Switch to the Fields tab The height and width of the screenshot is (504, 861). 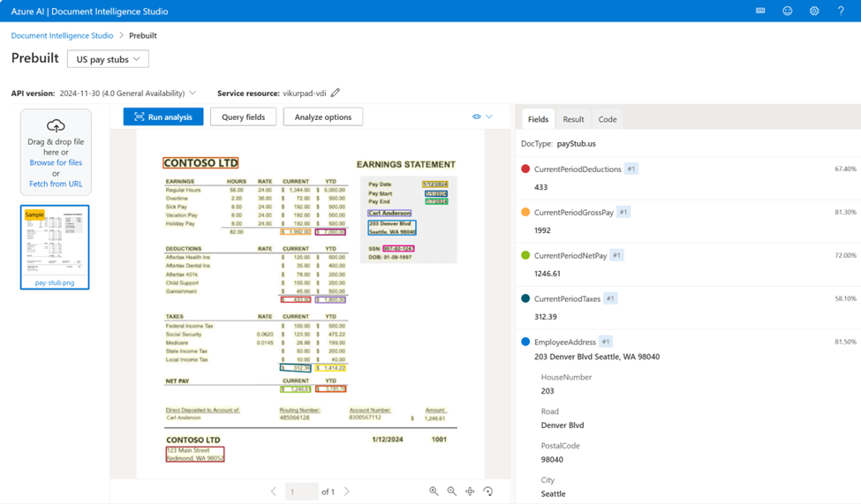[x=538, y=119]
